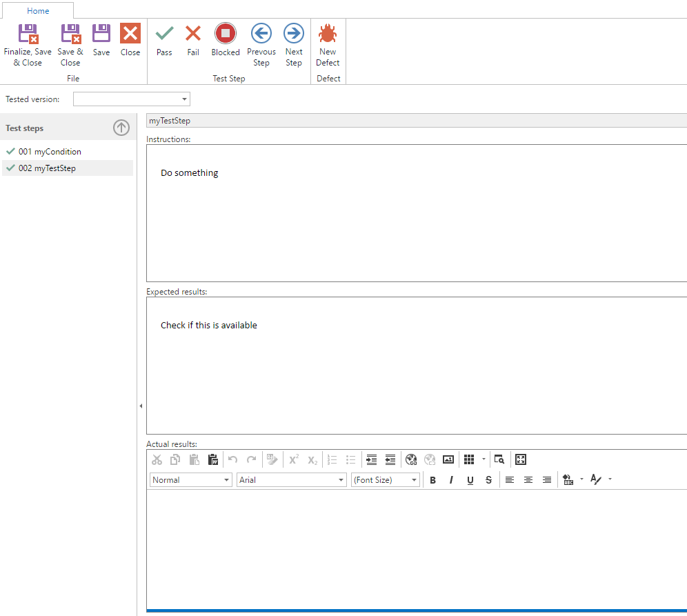Screen dimensions: 687x616
Task: Insert an image in Actual results
Action: 448,459
